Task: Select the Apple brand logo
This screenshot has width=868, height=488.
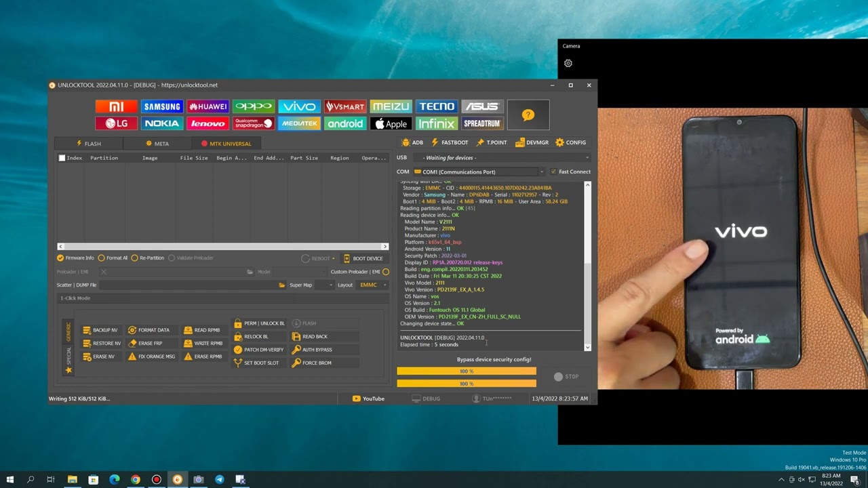Action: coord(391,123)
